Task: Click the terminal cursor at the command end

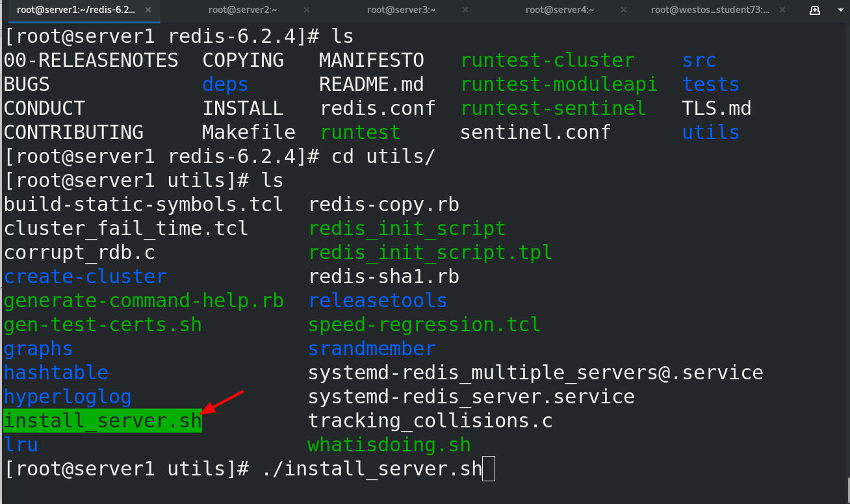Action: (x=489, y=469)
